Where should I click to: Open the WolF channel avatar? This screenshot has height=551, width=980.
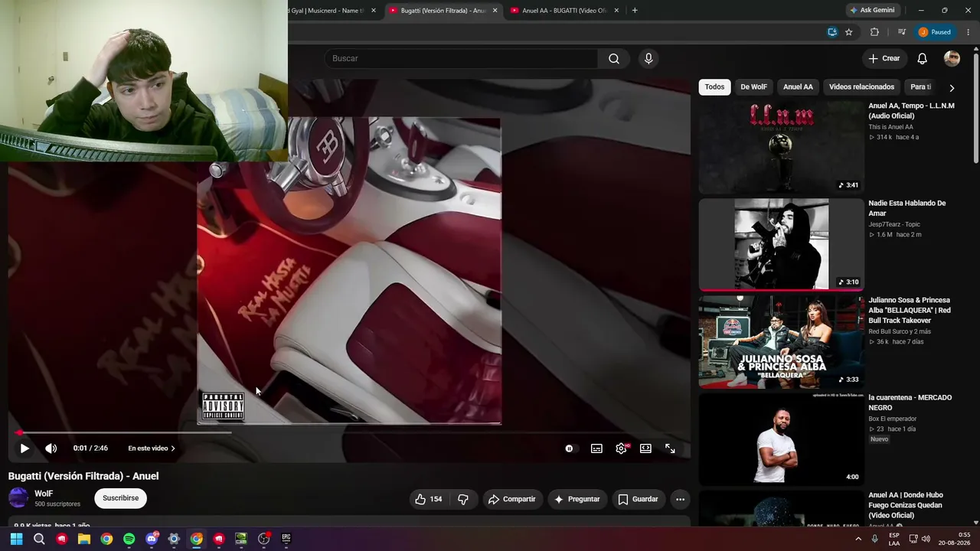coord(18,498)
